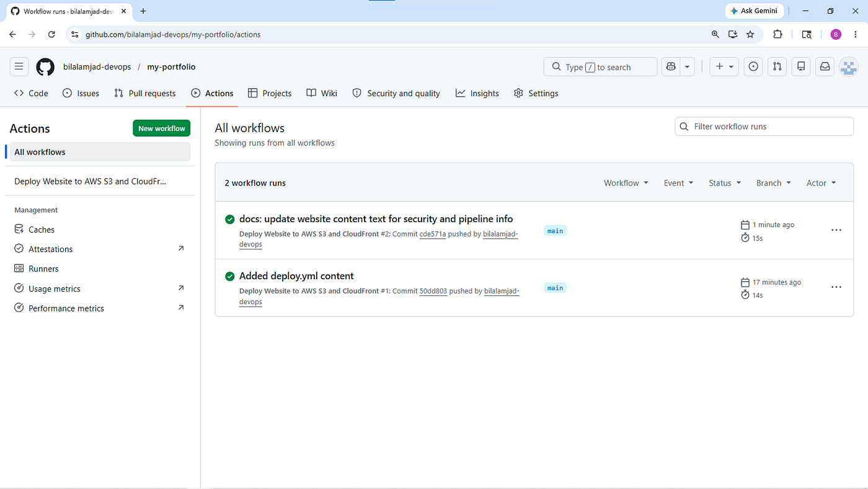Click the success check icon for docs update run
The image size is (868, 489).
(229, 219)
